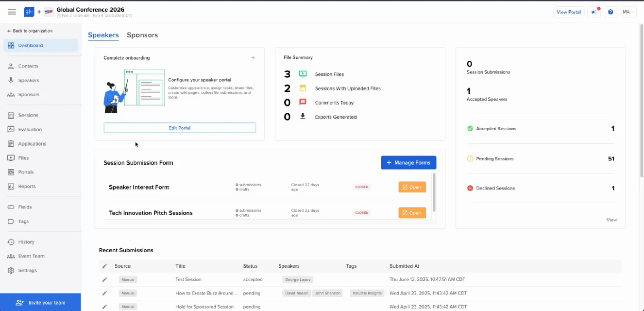Click the Portals icon in sidebar

11,172
